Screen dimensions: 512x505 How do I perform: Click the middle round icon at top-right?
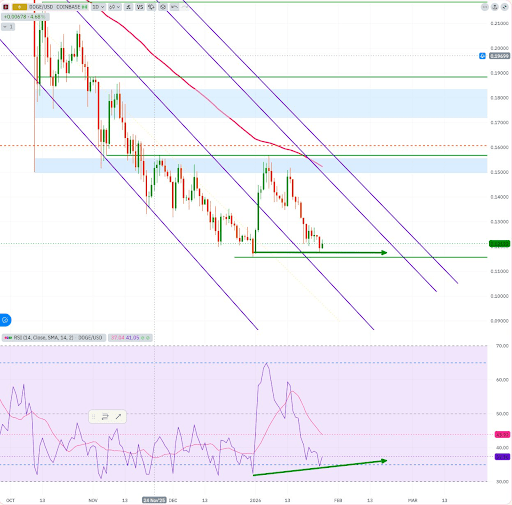495,7
